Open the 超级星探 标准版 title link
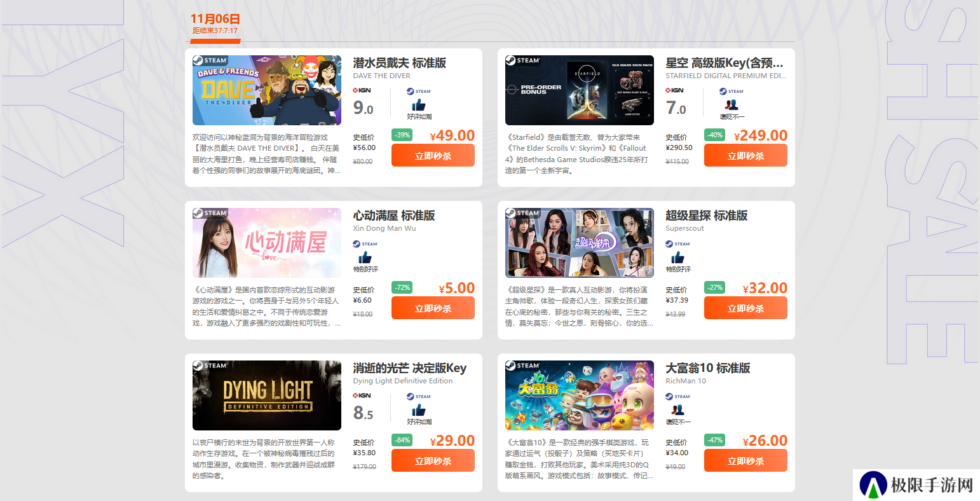 coord(707,216)
